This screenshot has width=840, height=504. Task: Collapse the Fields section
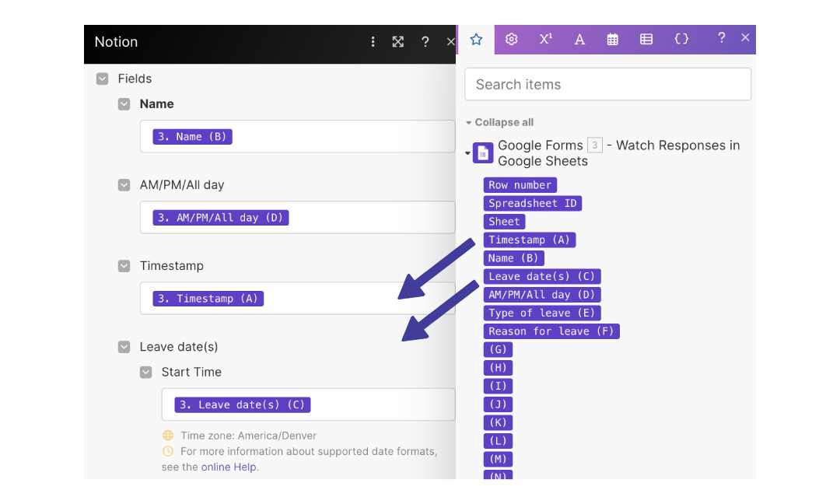102,79
